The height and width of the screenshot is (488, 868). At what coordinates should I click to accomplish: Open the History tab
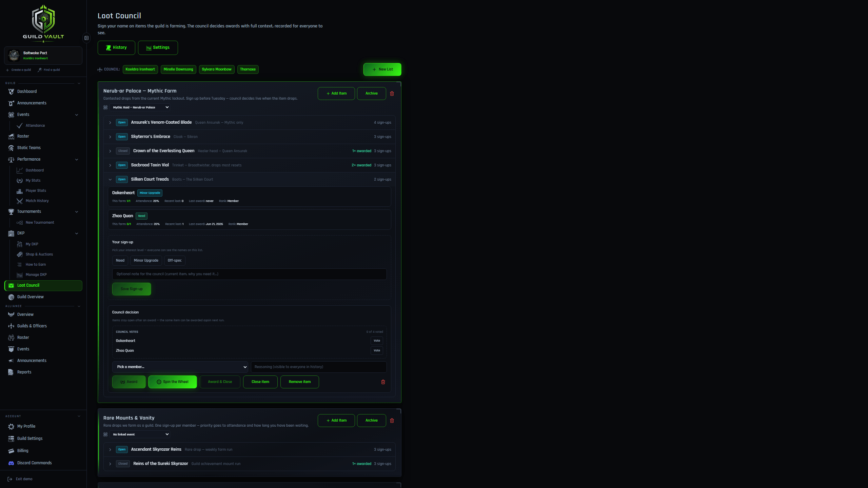coord(116,48)
